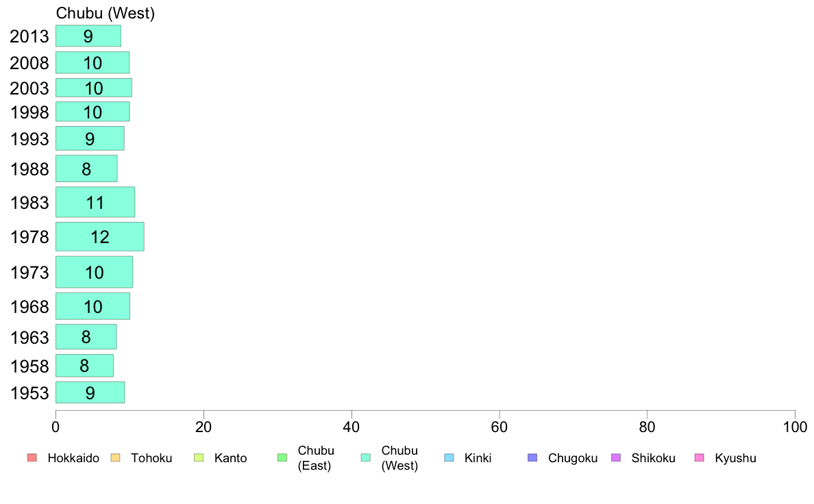
Task: Select the 1983 bar showing 11
Action: pyautogui.click(x=95, y=202)
